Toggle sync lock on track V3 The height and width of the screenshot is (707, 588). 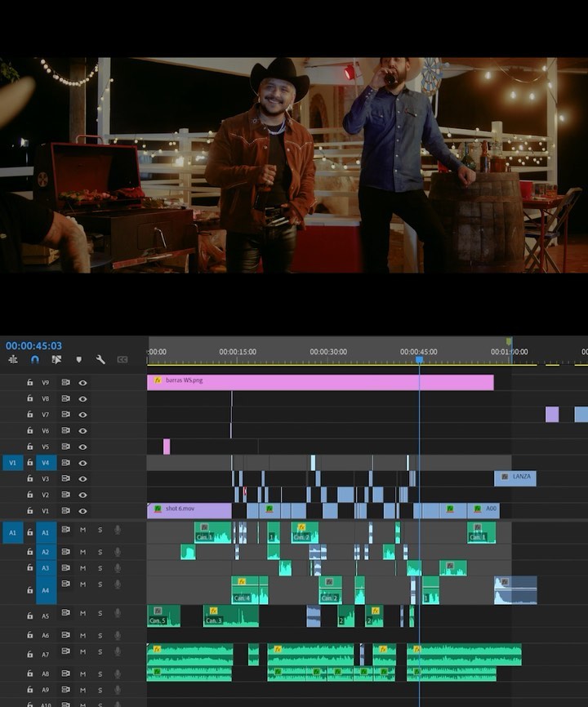coord(65,478)
